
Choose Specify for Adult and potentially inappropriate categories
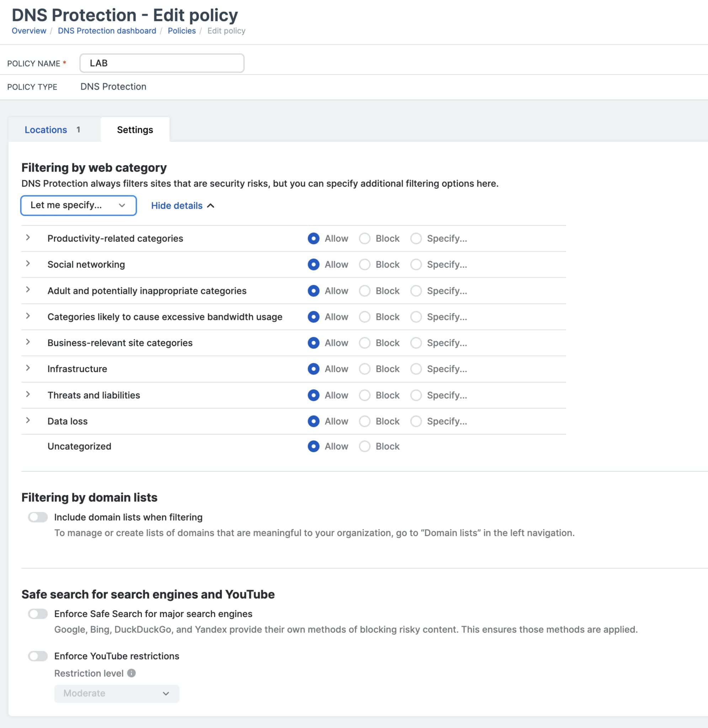pos(416,291)
